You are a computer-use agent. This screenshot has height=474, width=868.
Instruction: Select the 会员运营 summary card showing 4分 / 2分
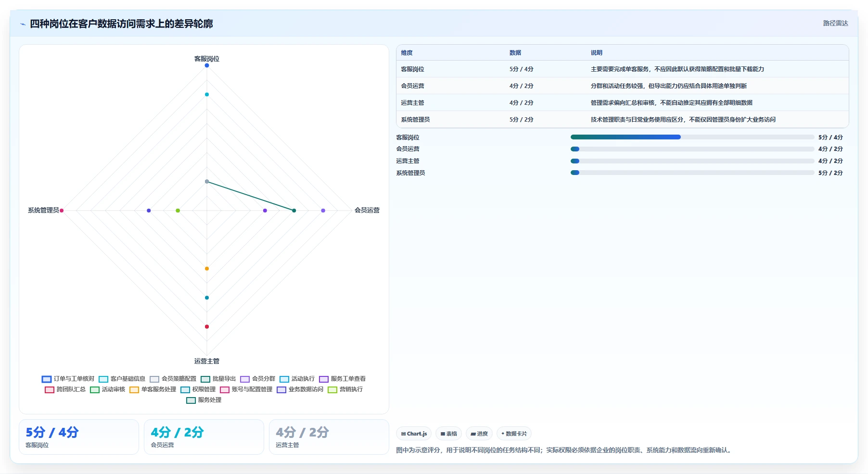204,437
